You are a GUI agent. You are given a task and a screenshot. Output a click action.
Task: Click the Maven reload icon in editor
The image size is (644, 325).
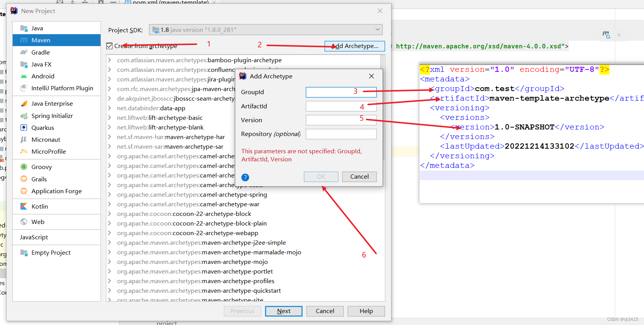[x=606, y=35]
